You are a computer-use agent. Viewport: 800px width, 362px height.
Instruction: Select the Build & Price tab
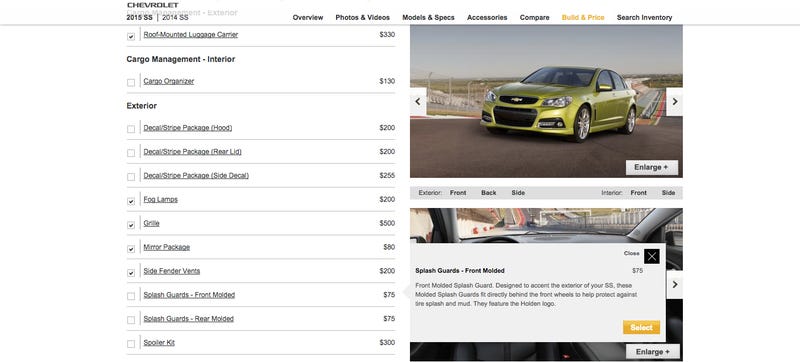583,17
